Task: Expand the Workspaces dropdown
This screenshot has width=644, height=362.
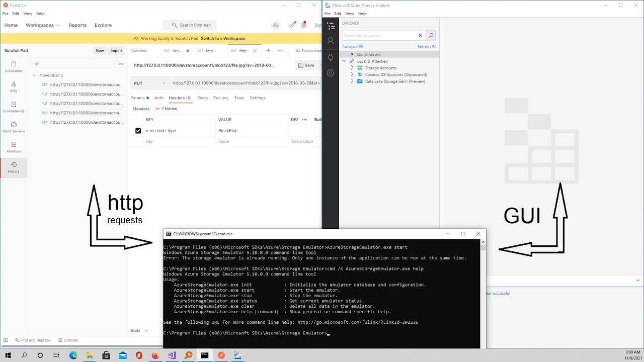Action: point(43,25)
